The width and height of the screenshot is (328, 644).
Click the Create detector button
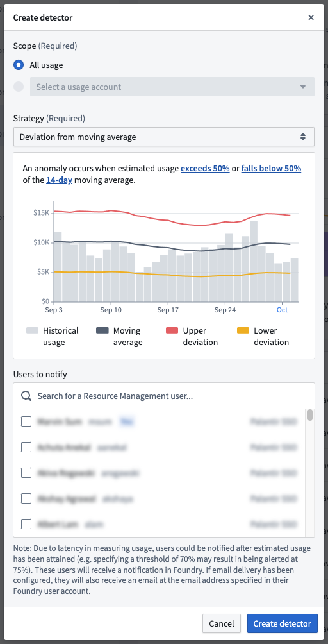[282, 623]
